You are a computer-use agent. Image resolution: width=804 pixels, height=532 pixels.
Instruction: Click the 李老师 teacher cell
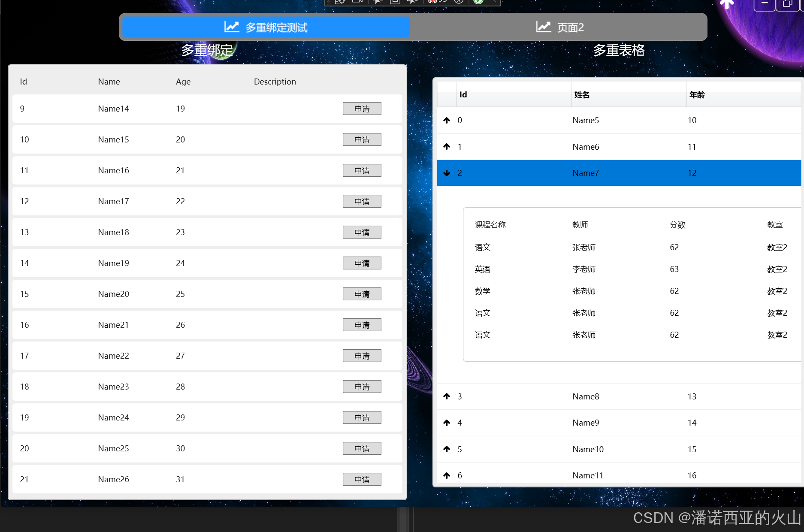pos(584,269)
